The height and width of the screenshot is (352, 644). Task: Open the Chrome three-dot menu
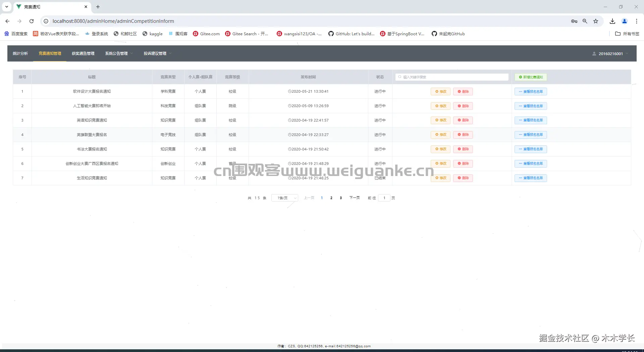pyautogui.click(x=637, y=21)
